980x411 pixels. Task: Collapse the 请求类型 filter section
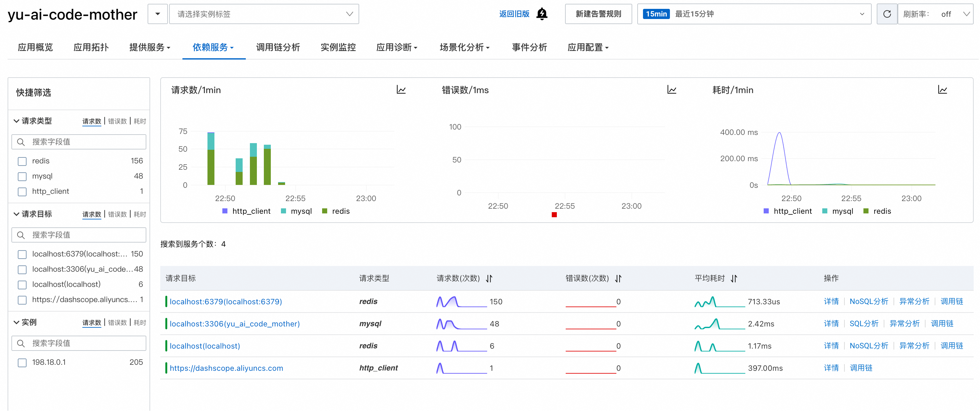pos(16,121)
